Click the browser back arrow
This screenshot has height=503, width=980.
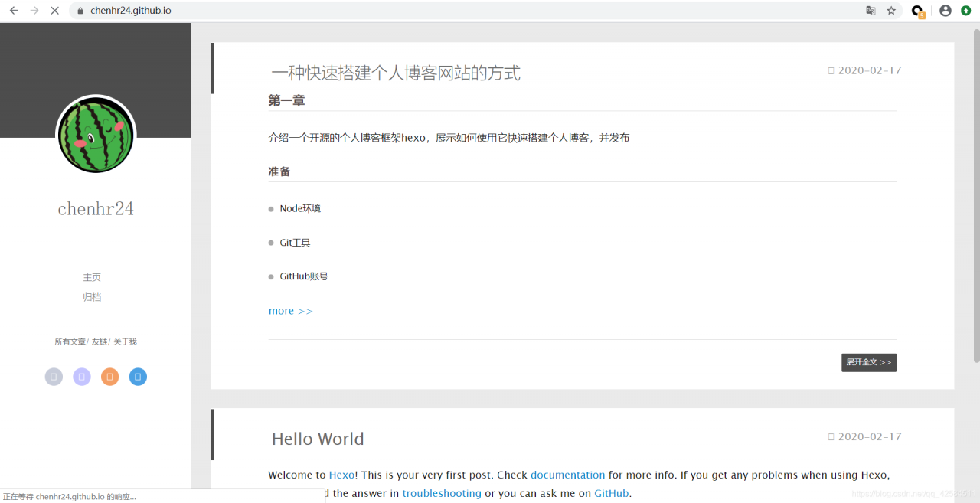pos(14,11)
